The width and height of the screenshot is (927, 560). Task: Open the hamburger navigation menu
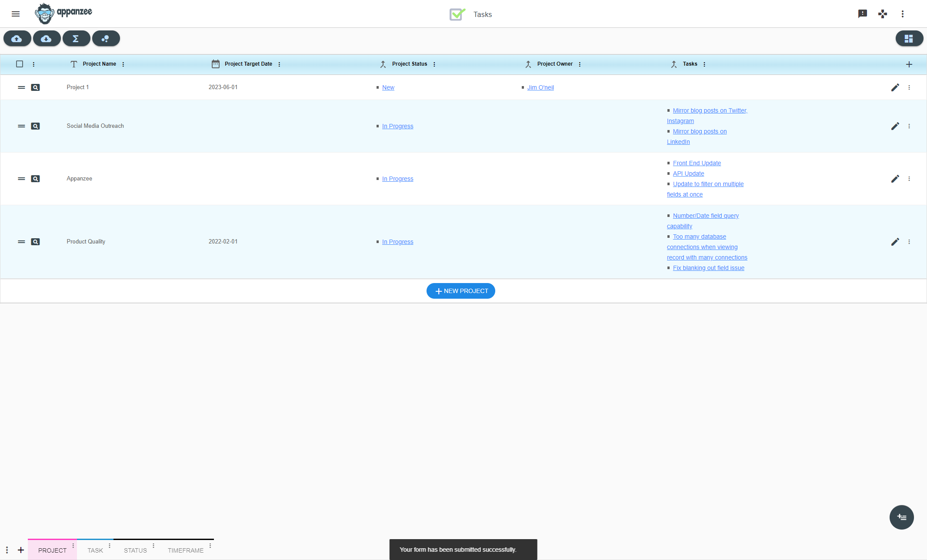pyautogui.click(x=16, y=14)
